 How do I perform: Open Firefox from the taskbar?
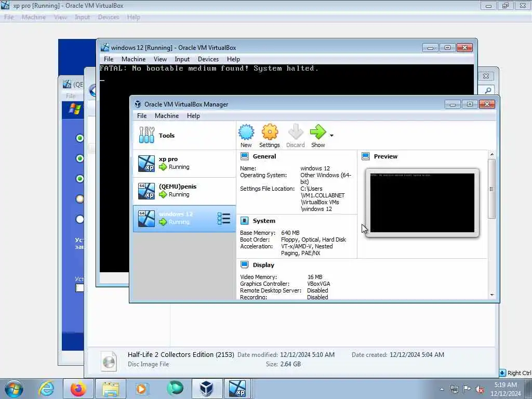tap(78, 389)
